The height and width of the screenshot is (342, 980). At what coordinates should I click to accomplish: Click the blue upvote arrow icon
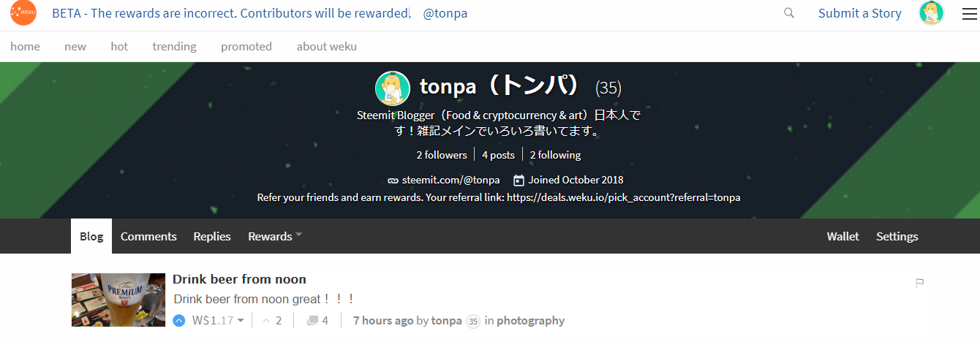coord(179,321)
